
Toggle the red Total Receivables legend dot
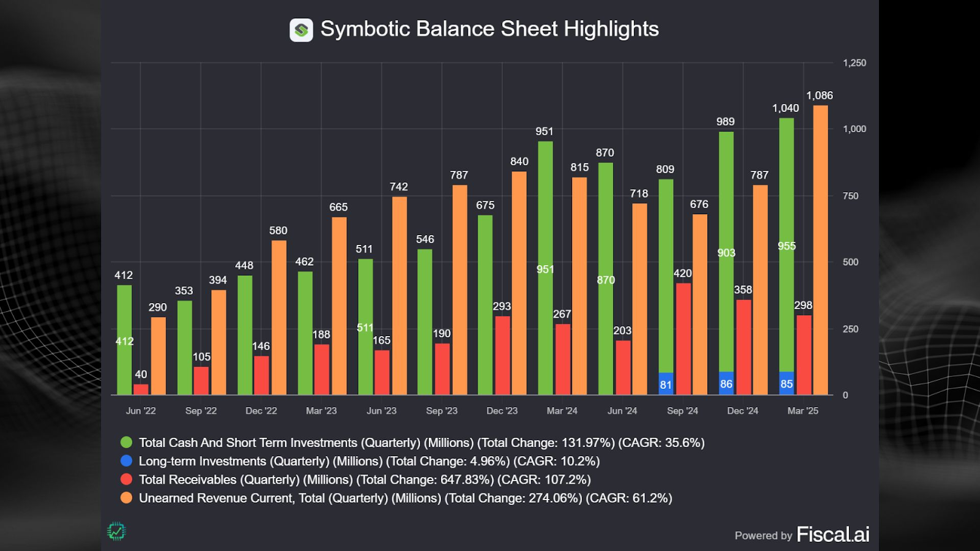[x=126, y=479]
